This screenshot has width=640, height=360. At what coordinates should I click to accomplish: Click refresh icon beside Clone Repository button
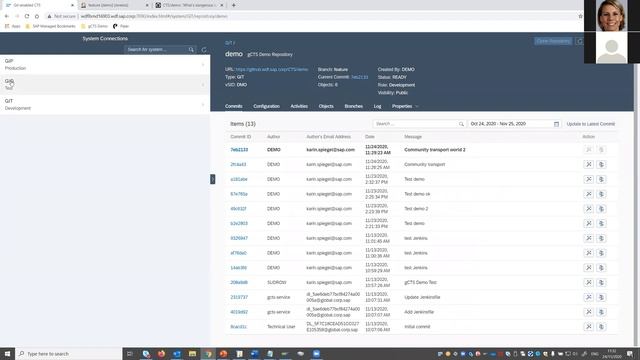click(x=580, y=41)
